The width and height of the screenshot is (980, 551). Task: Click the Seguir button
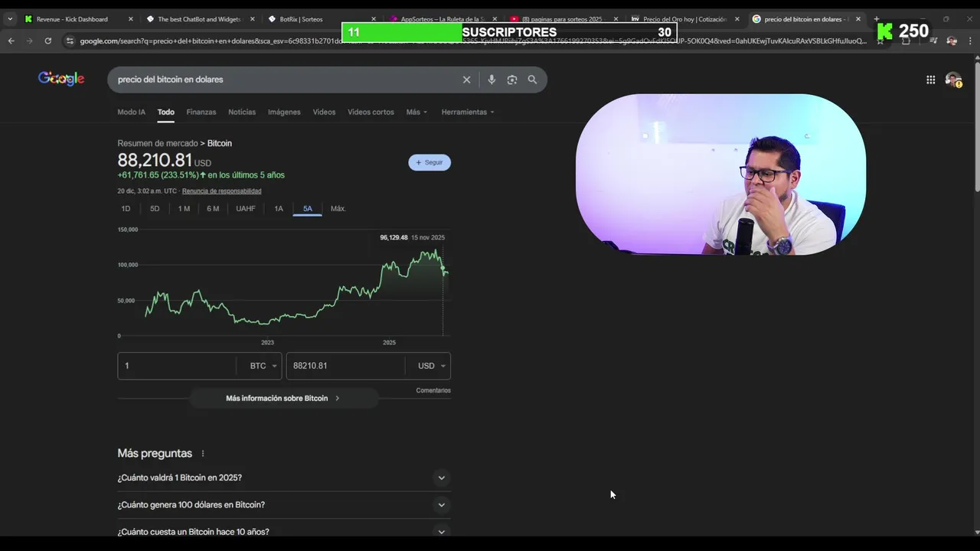pyautogui.click(x=430, y=162)
